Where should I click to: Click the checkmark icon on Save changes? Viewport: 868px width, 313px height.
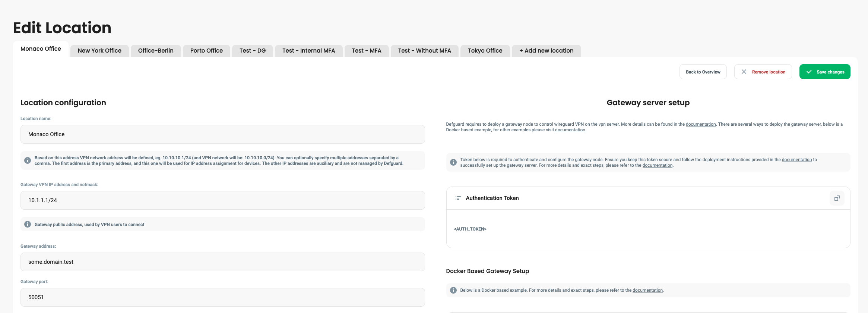click(809, 72)
